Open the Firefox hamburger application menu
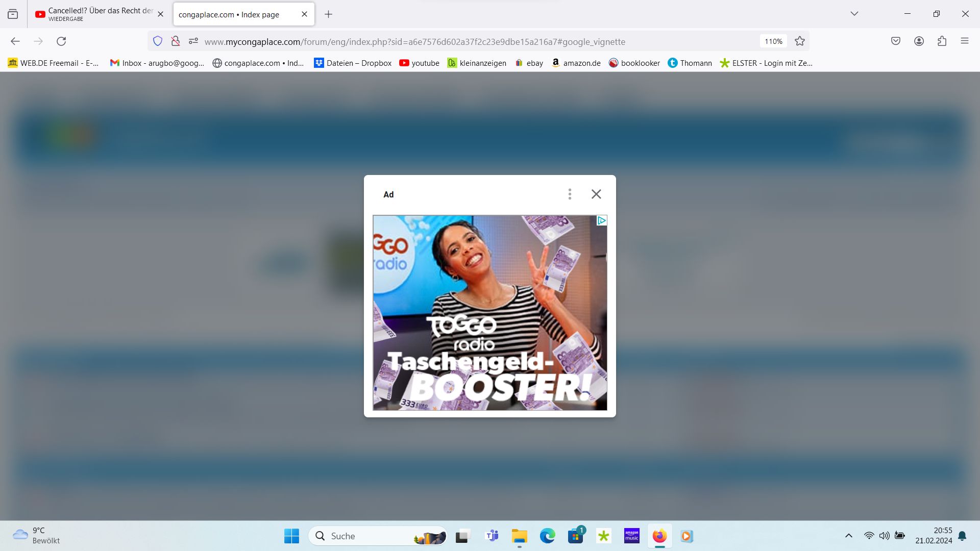 pyautogui.click(x=964, y=41)
